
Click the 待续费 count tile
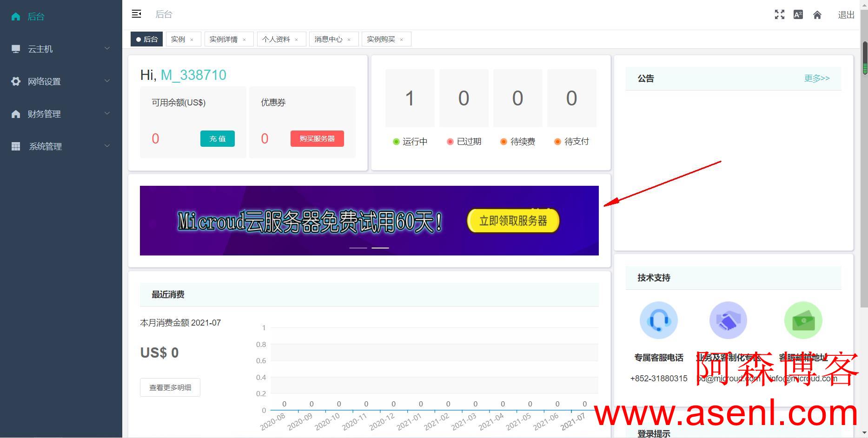517,98
